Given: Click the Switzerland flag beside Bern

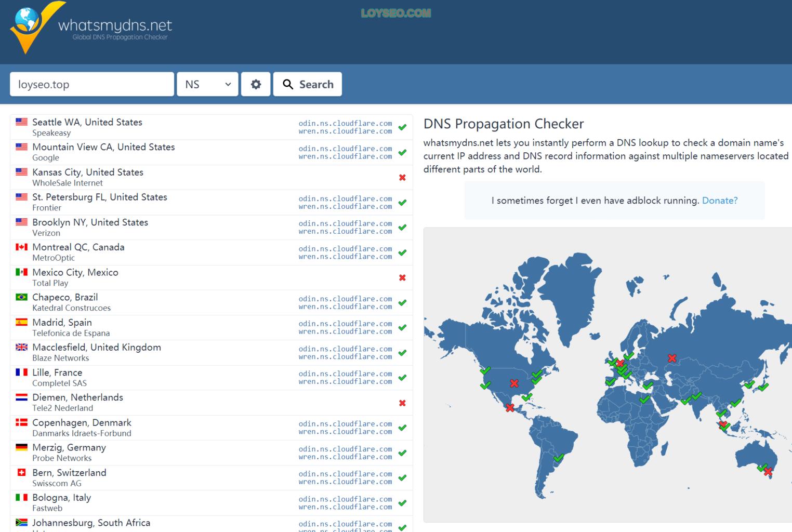Looking at the screenshot, I should pos(21,472).
